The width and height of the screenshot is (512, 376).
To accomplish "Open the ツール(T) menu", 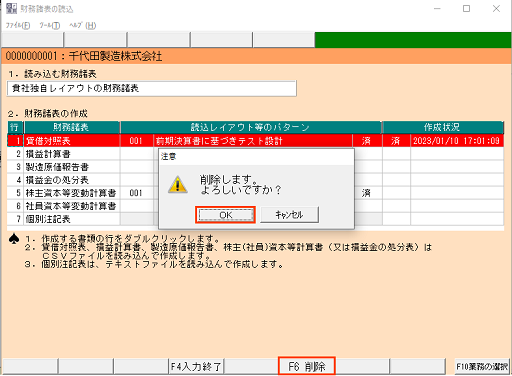I will click(x=49, y=25).
